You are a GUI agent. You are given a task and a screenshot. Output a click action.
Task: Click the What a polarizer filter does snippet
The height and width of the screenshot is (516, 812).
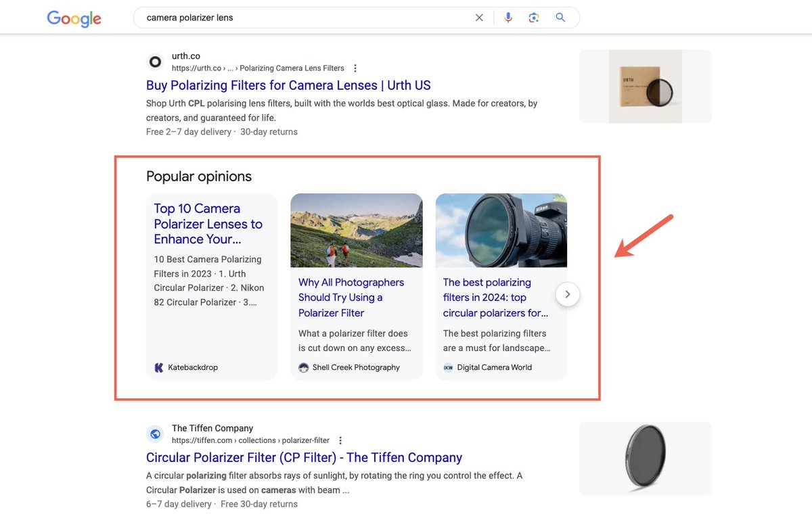pyautogui.click(x=355, y=341)
